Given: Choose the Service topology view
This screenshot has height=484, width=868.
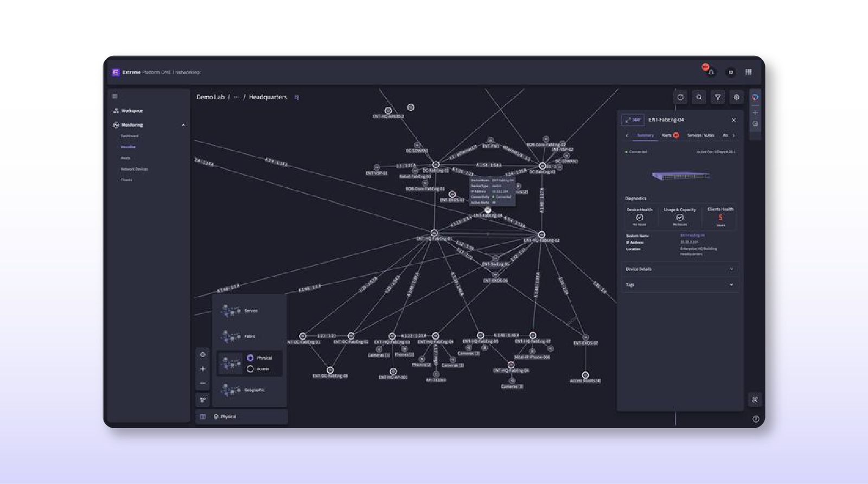Looking at the screenshot, I should (250, 311).
